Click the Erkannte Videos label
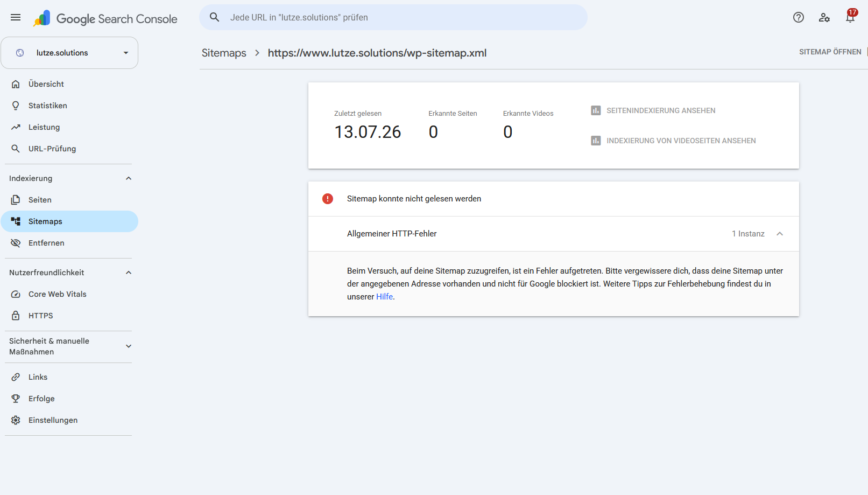The height and width of the screenshot is (495, 868). tap(528, 114)
